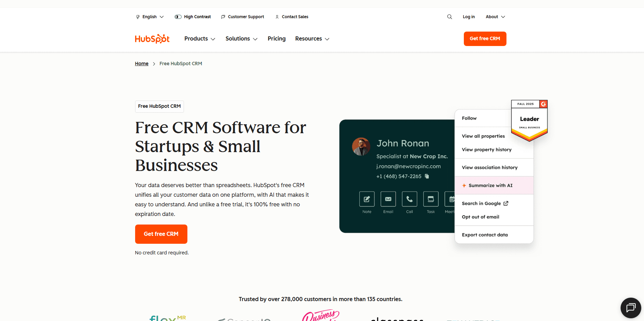The height and width of the screenshot is (321, 644).
Task: Open the search magnifier icon
Action: [x=449, y=16]
